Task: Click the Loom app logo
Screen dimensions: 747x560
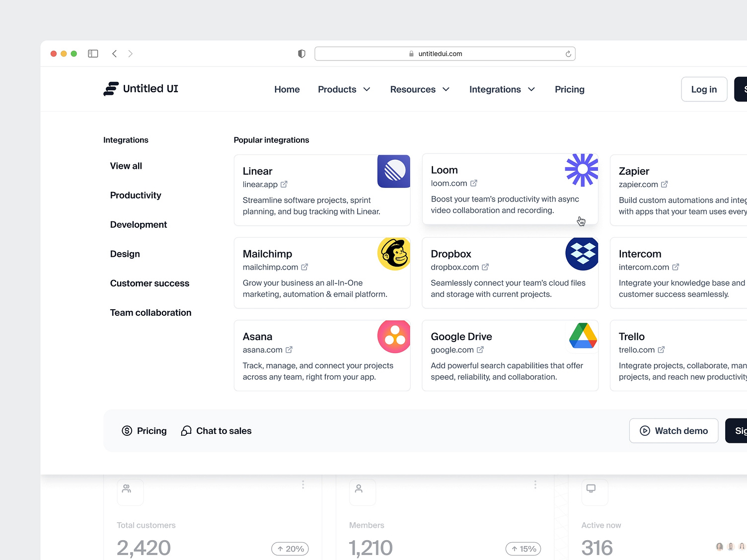Action: click(x=582, y=170)
